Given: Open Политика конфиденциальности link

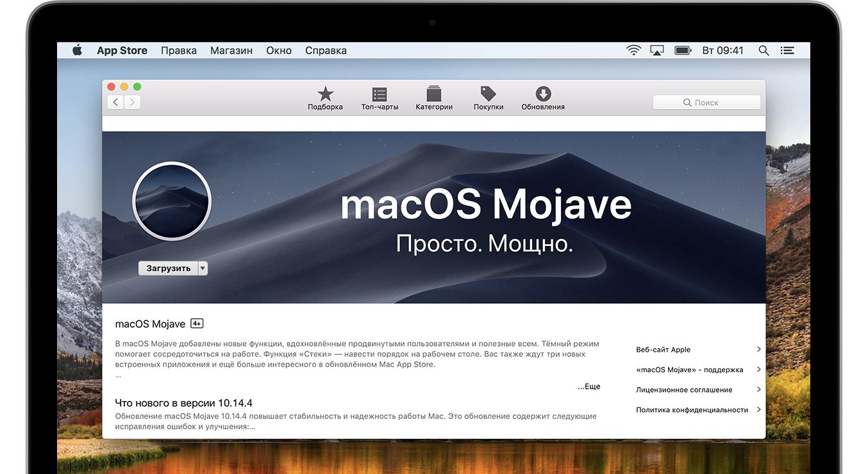Looking at the screenshot, I should pyautogui.click(x=692, y=410).
